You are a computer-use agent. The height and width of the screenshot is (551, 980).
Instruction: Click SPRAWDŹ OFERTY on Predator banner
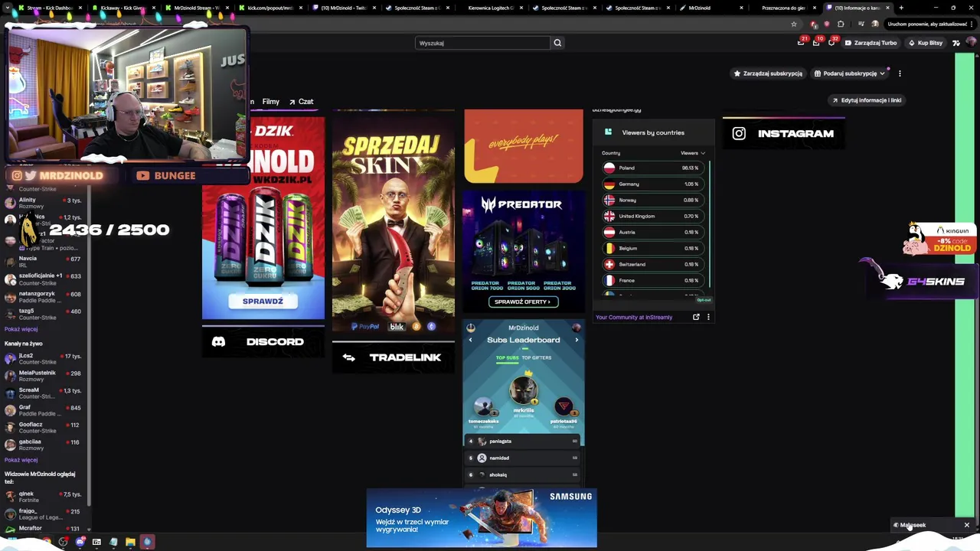523,302
